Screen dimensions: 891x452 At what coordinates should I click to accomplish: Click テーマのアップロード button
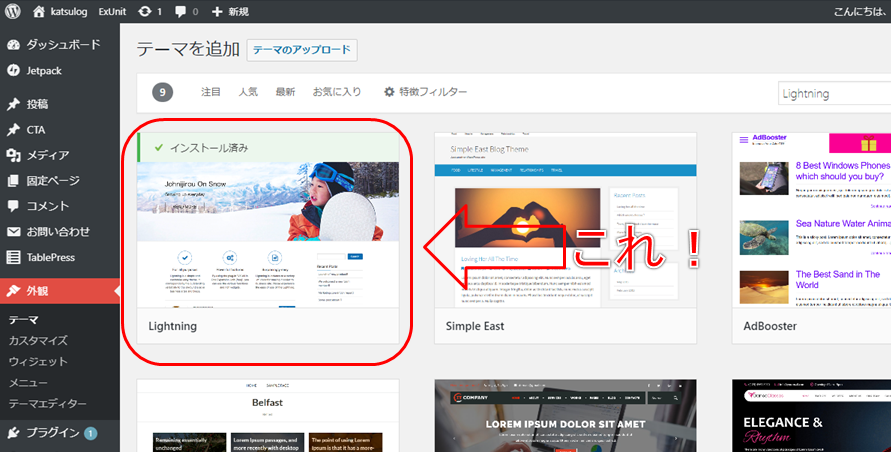pos(302,50)
